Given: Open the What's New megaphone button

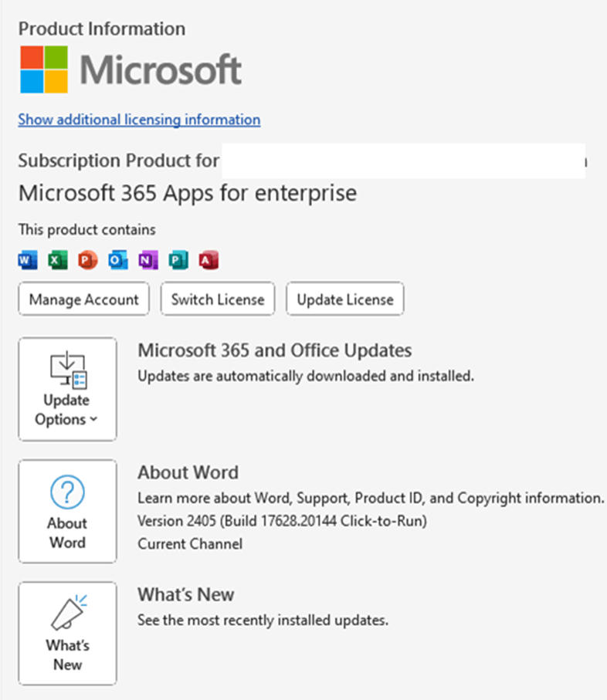Looking at the screenshot, I should click(67, 634).
